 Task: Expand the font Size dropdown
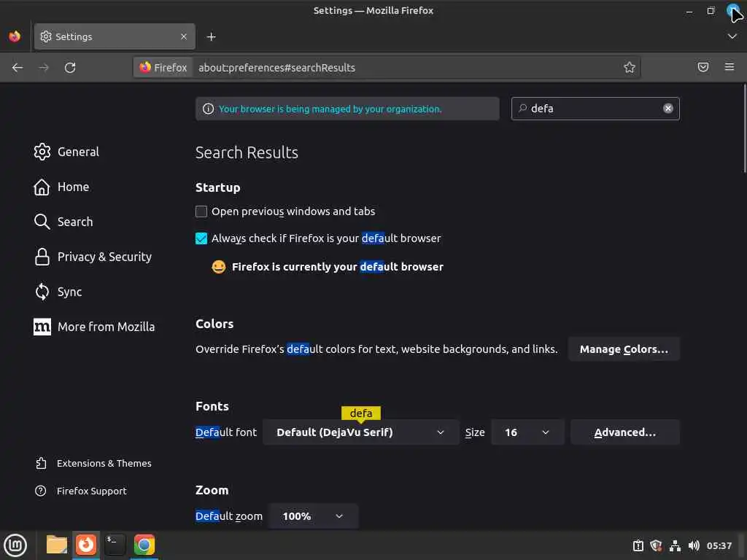[527, 432]
